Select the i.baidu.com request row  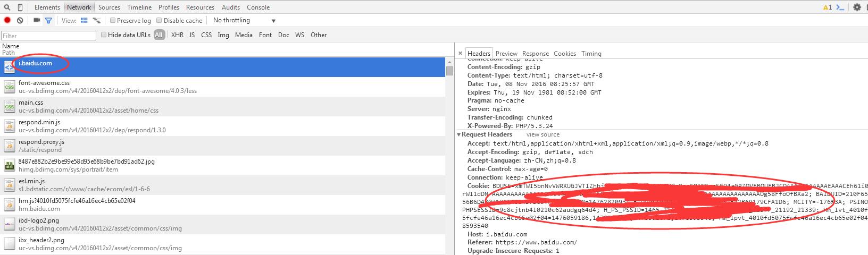coord(223,67)
